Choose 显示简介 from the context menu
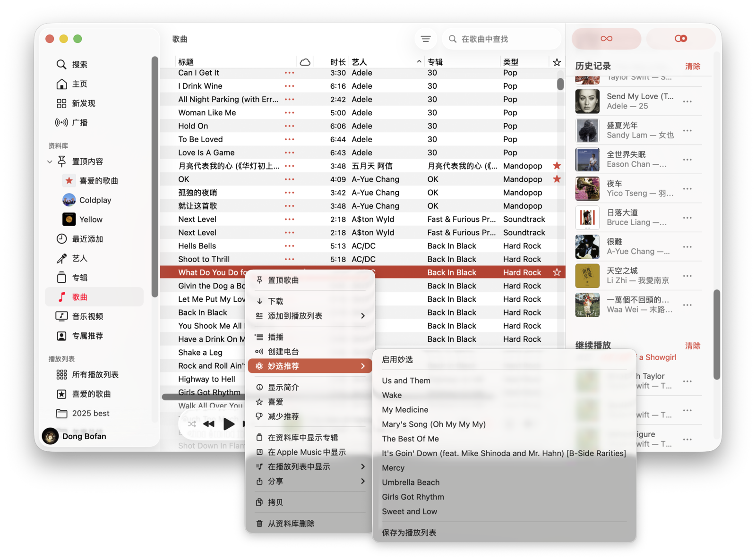This screenshot has width=756, height=559. (x=310, y=387)
